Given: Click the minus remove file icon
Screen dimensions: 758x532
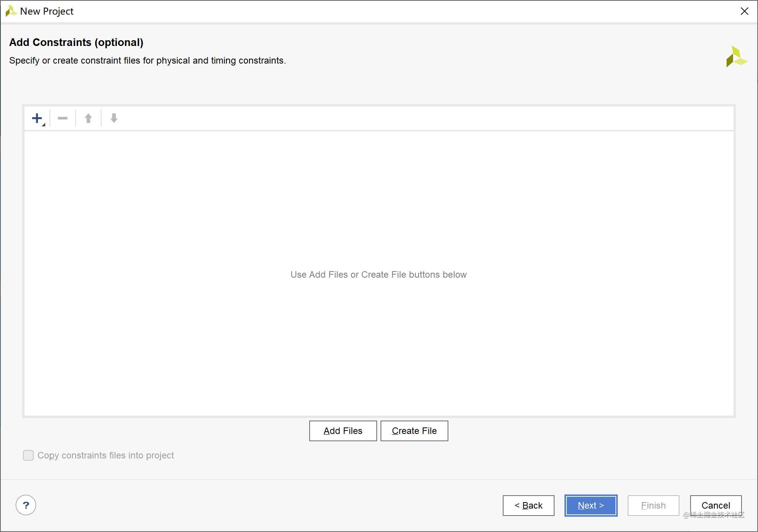Looking at the screenshot, I should click(62, 118).
